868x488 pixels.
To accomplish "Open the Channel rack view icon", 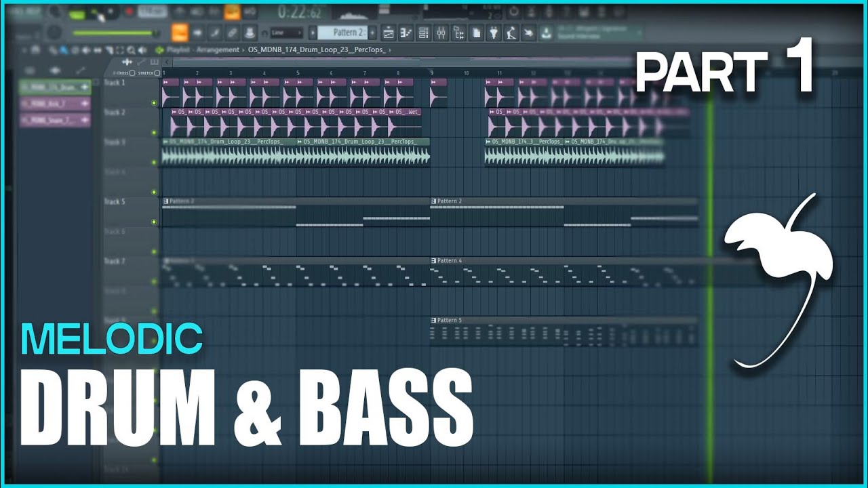I will coord(424,33).
